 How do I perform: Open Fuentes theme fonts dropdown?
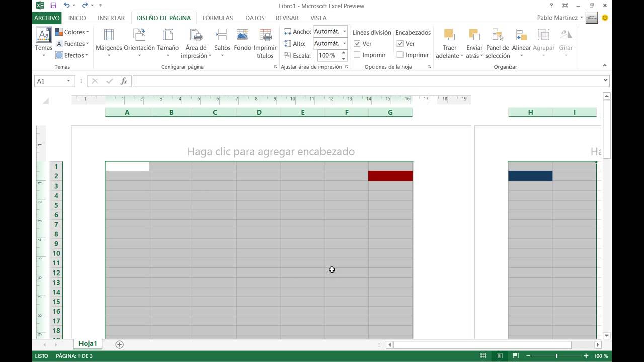click(x=72, y=44)
